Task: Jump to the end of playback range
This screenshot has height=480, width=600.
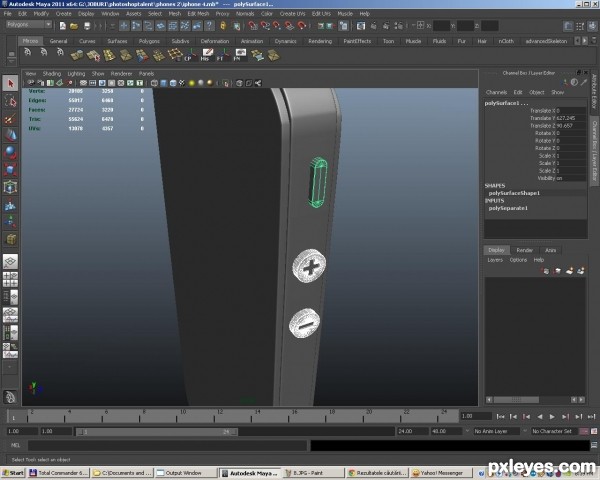Action: 591,416
